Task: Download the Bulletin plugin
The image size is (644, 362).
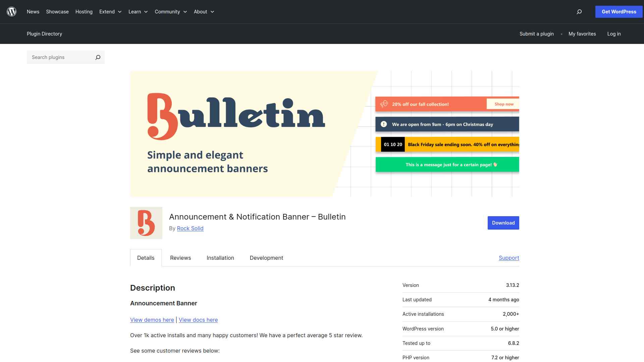Action: coord(503,223)
